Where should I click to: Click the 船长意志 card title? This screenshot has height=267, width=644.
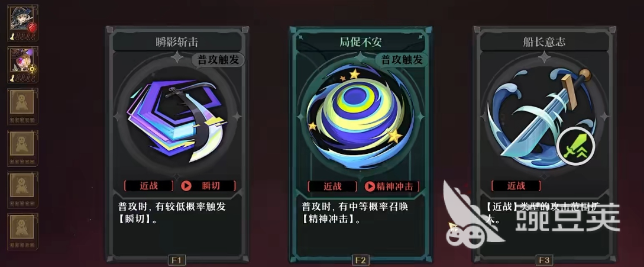[544, 42]
